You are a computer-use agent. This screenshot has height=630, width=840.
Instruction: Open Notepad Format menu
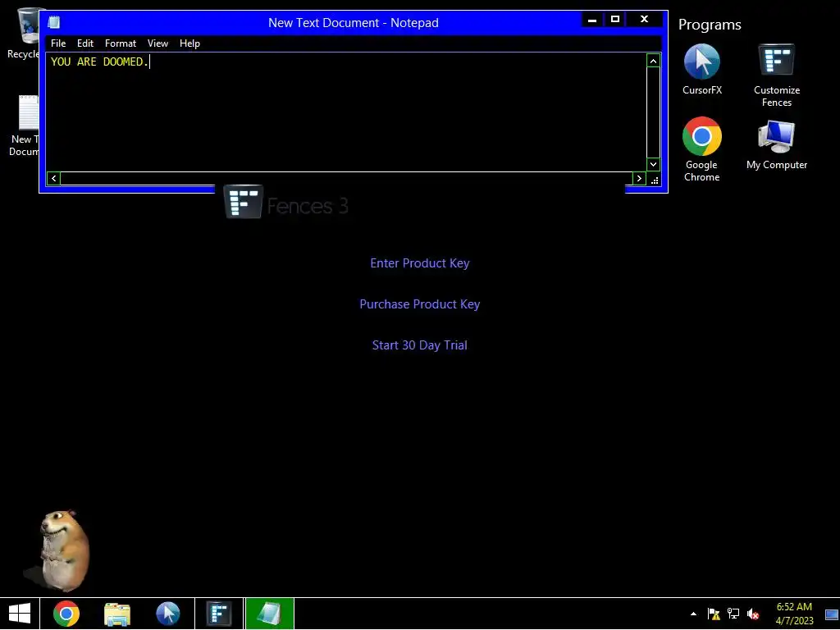tap(121, 43)
